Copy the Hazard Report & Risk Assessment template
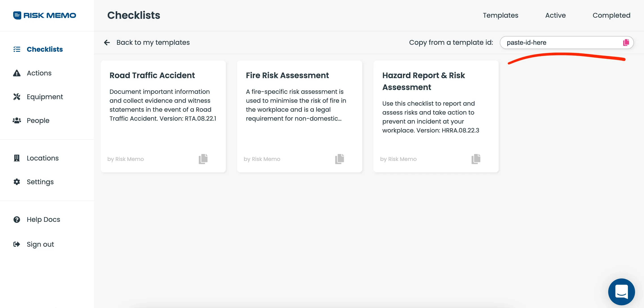Screen dimensions: 644x308 476,159
